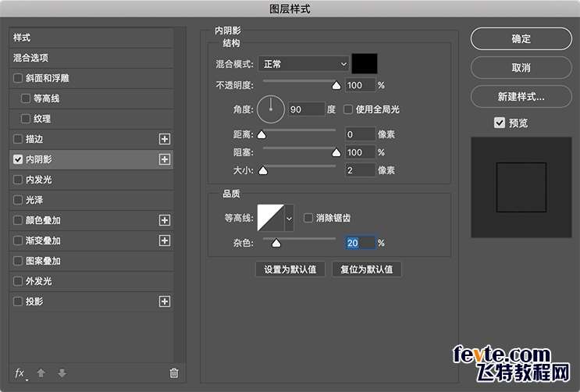Toggle 使用全局光 checkbox
The height and width of the screenshot is (392, 580).
tap(348, 109)
